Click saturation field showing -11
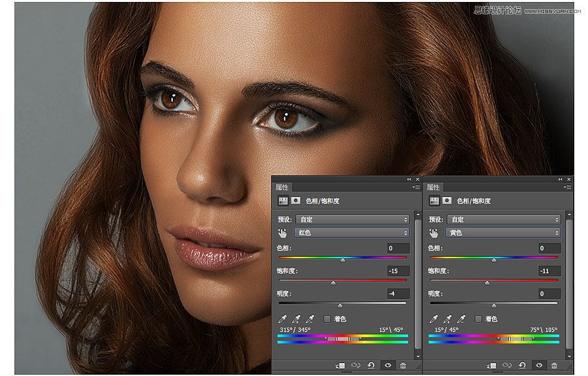Viewport: 588px width, 376px height. (x=549, y=271)
